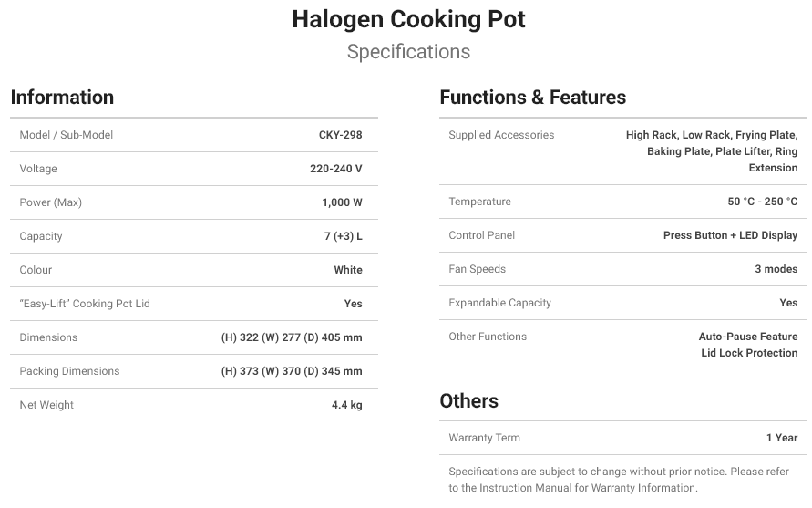Select the Net Weight 4.4 kg value
Screen dimensions: 812x508
(346, 405)
